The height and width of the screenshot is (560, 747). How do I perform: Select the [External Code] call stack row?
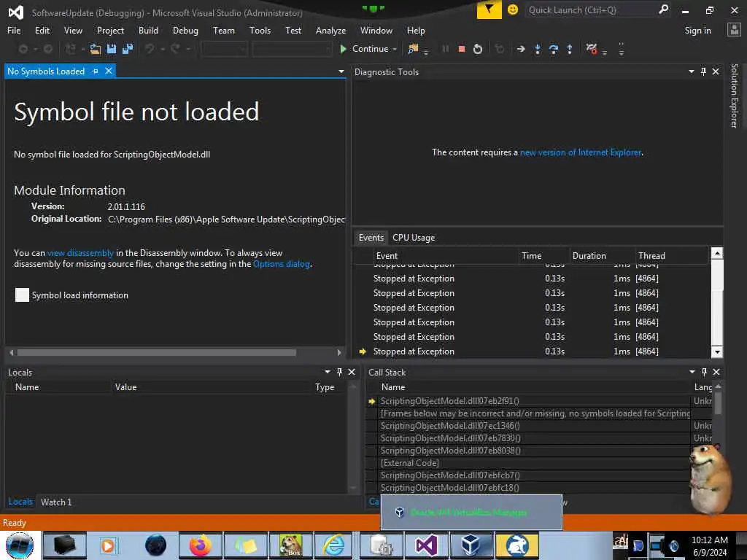[x=527, y=463]
